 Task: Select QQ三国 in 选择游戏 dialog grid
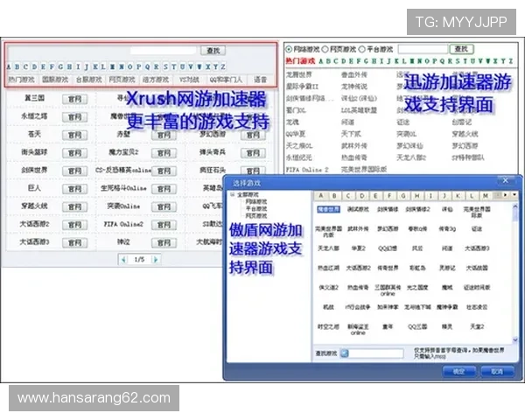[x=417, y=326]
